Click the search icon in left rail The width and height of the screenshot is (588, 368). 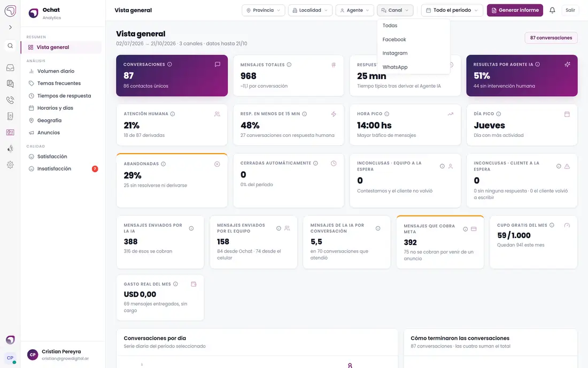(10, 46)
